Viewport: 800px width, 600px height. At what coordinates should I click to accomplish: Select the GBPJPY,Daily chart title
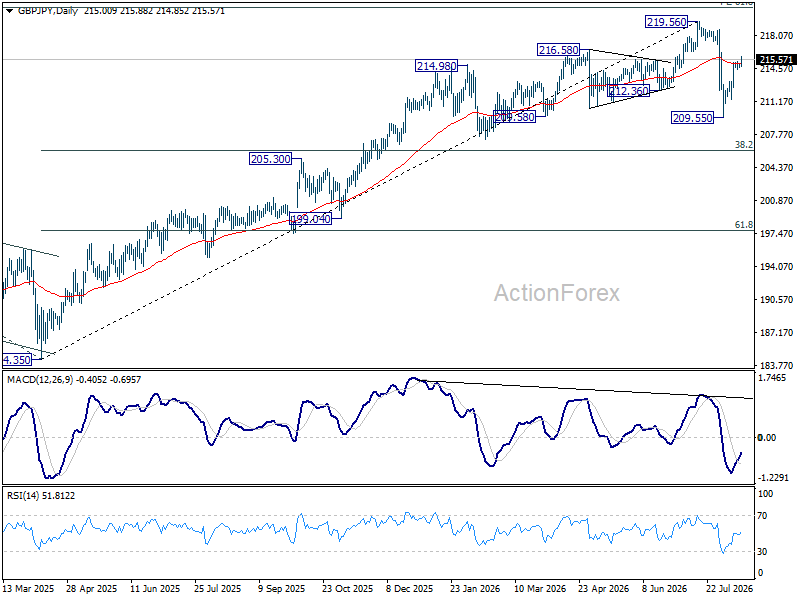[x=47, y=11]
